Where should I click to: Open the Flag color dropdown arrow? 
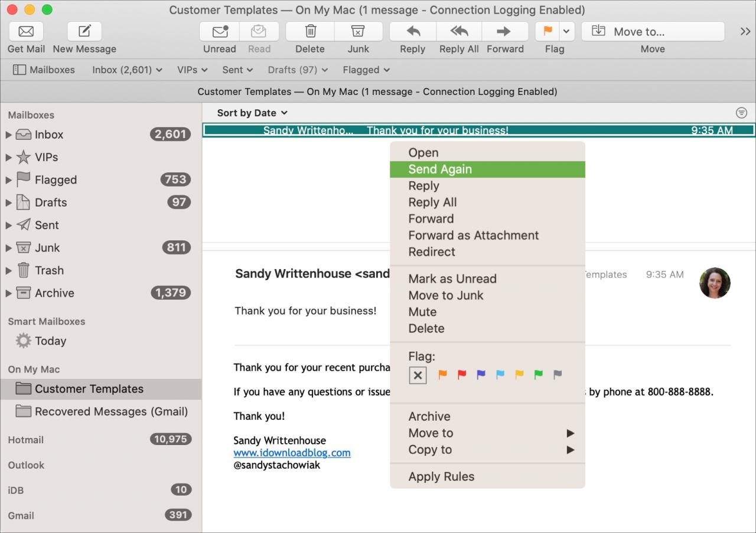(566, 31)
